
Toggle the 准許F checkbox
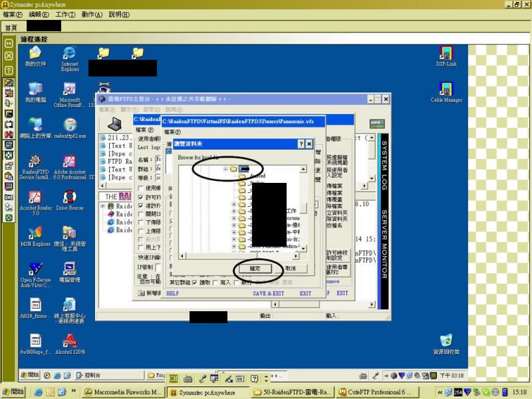click(x=141, y=205)
